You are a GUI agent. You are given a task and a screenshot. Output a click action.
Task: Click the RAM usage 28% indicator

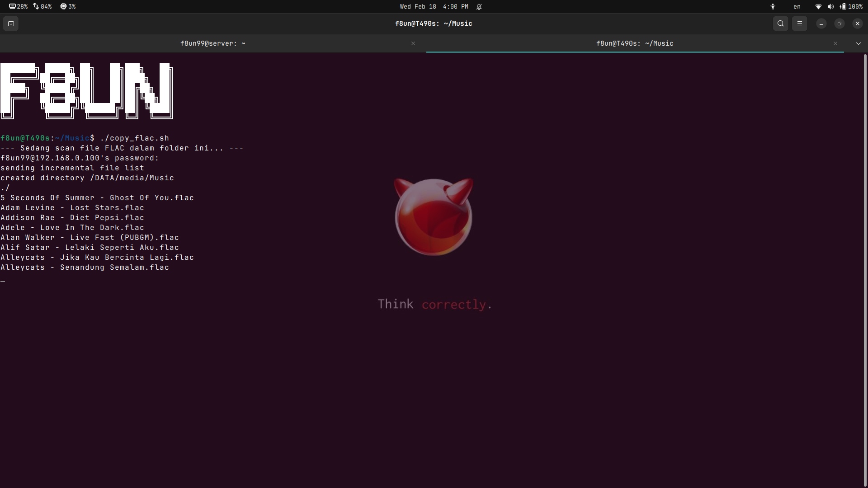pos(19,6)
